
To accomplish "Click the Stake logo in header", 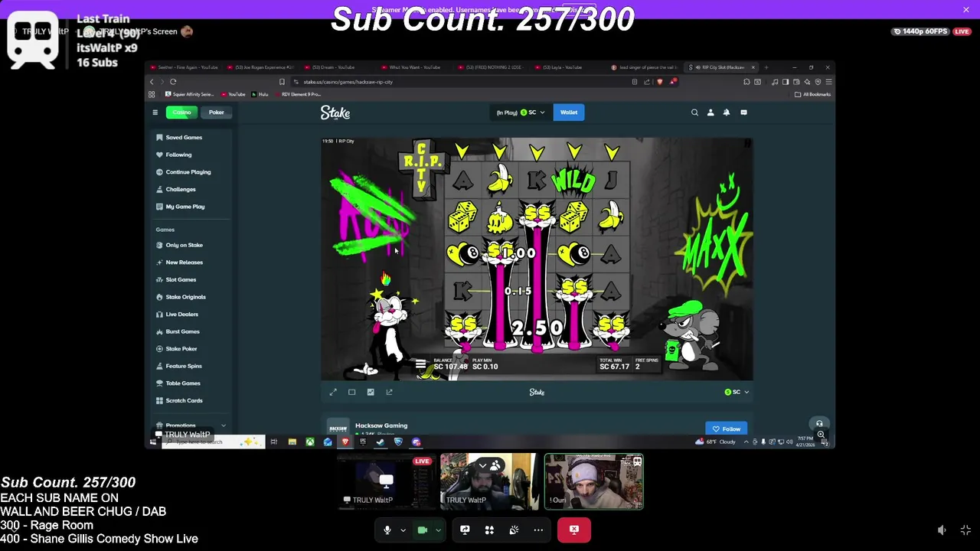I will [x=335, y=112].
